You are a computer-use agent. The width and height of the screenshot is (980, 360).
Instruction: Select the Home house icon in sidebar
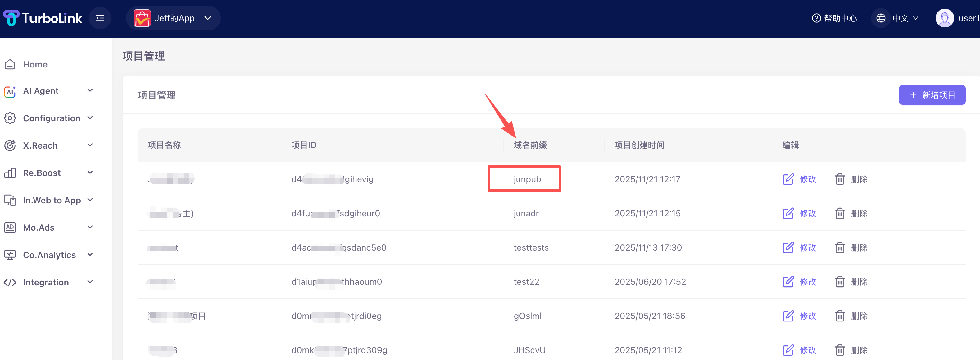10,64
